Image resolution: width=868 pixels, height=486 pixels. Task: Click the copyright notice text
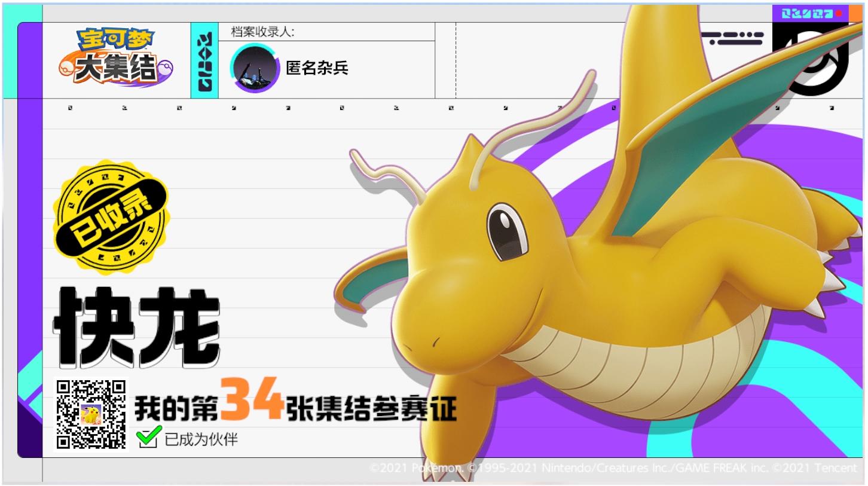coord(614,467)
